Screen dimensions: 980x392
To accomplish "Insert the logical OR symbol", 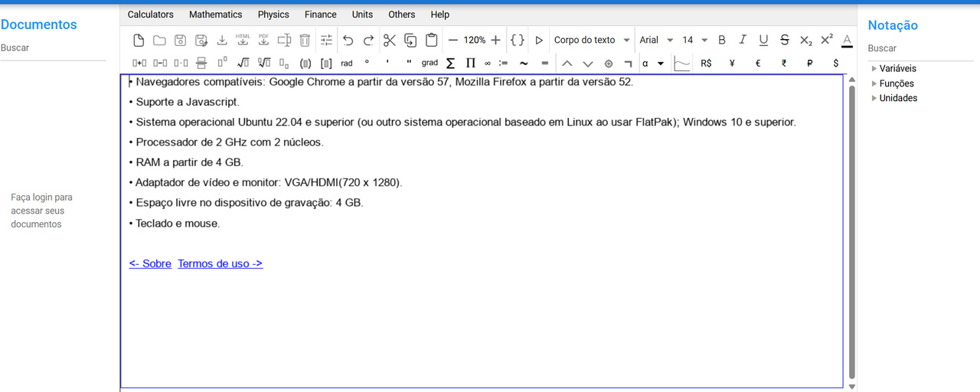I will click(587, 64).
